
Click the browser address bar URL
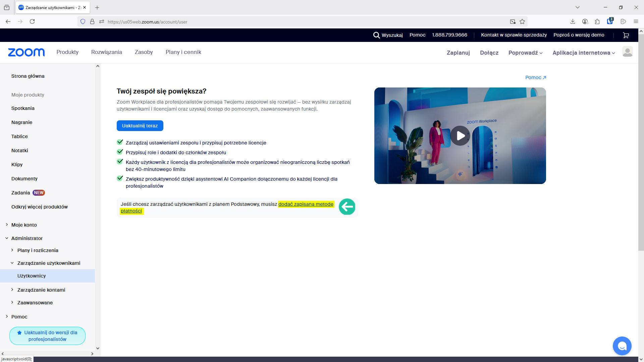coord(147,22)
